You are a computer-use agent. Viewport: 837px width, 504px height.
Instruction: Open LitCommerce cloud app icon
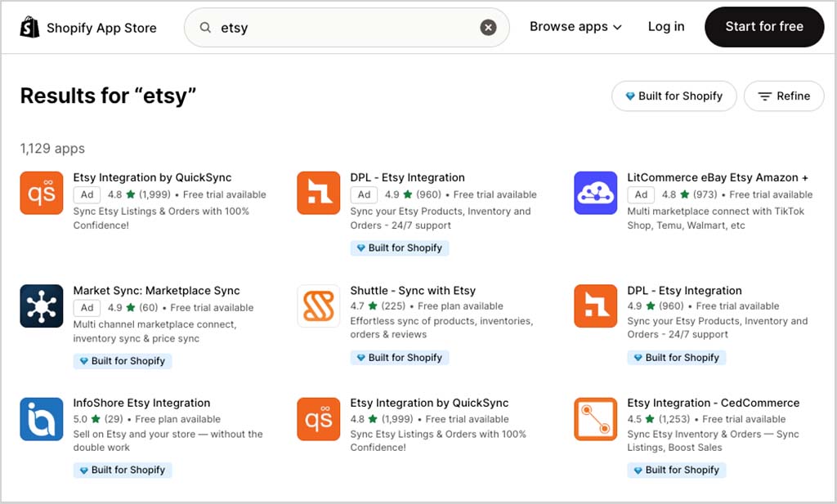coord(596,193)
